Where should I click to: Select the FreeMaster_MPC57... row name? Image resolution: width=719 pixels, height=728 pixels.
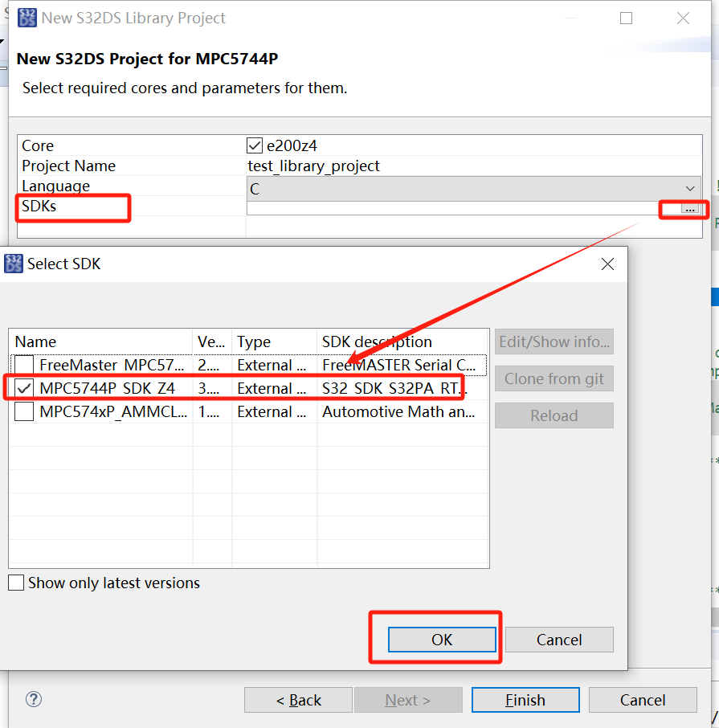click(x=112, y=365)
